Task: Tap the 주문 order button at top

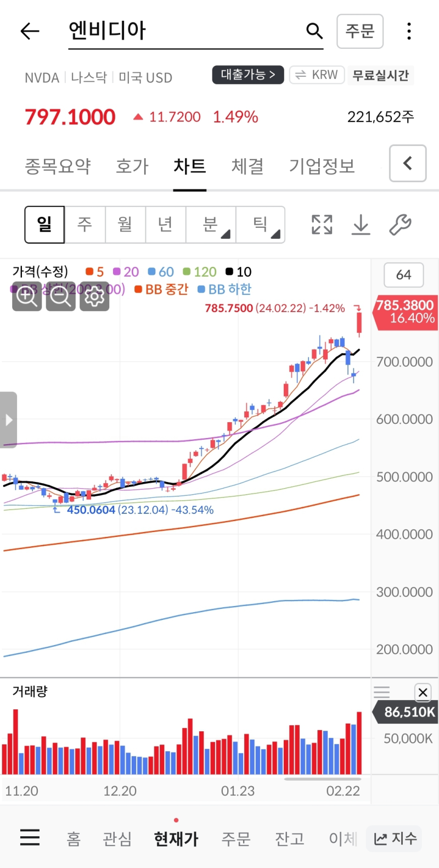Action: point(360,31)
